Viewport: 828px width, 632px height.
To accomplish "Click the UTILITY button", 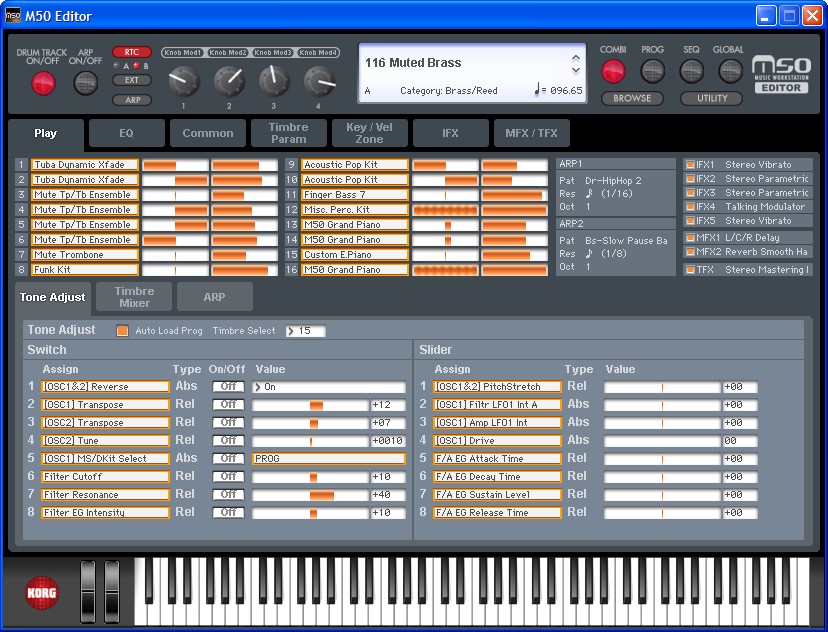I will [712, 98].
